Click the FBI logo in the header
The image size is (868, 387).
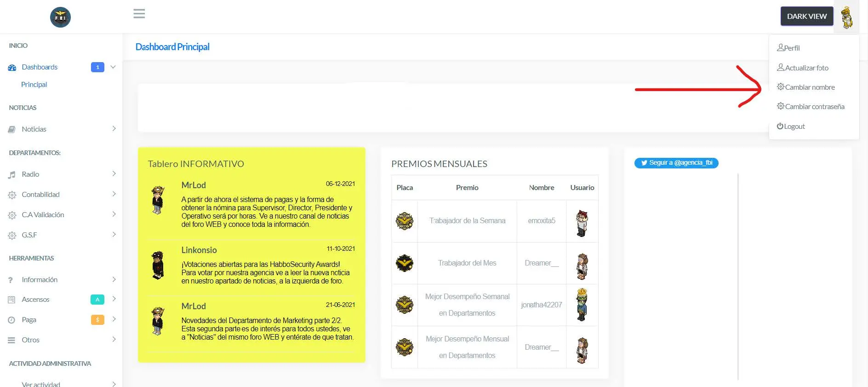(60, 17)
